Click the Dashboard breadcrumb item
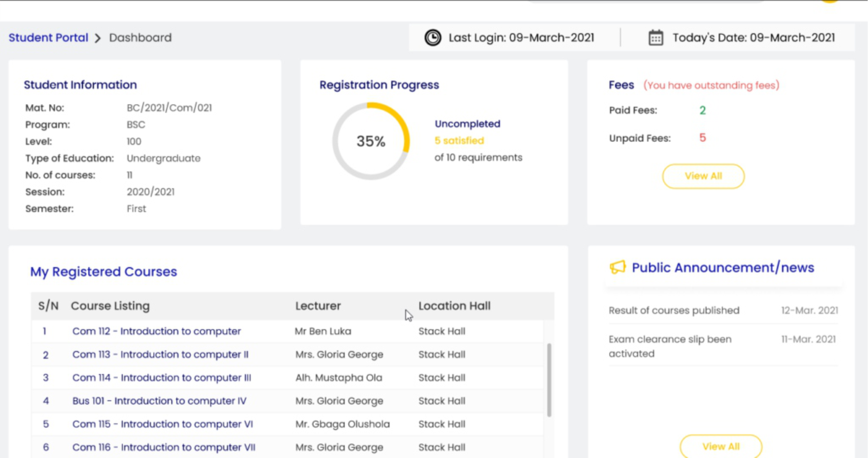Image resolution: width=868 pixels, height=458 pixels. pyautogui.click(x=140, y=38)
